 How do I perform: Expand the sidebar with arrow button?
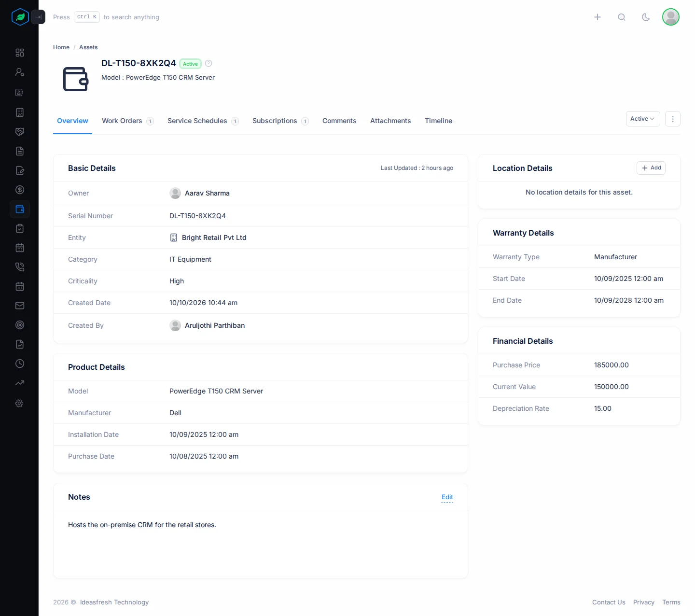[x=38, y=17]
